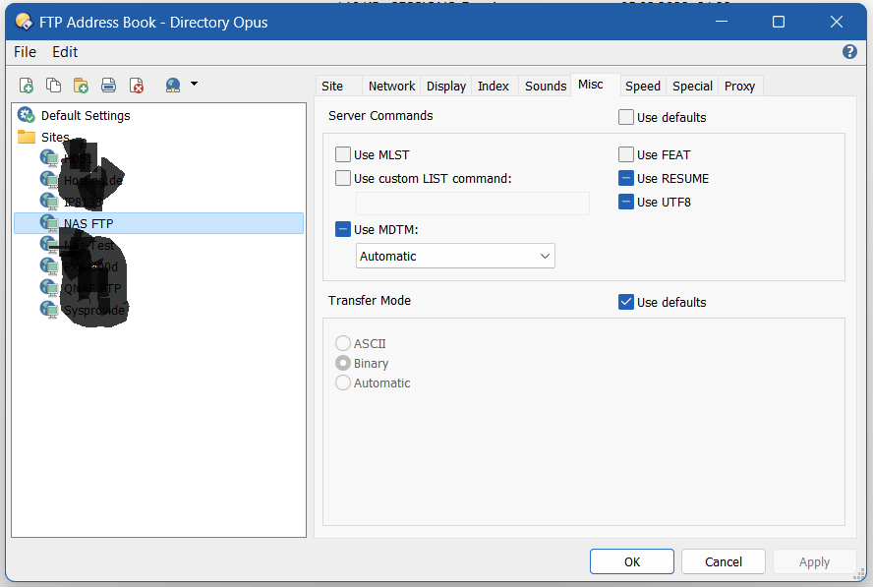Maximize the FTP Address Book window
Screen dimensions: 873x588
point(779,22)
